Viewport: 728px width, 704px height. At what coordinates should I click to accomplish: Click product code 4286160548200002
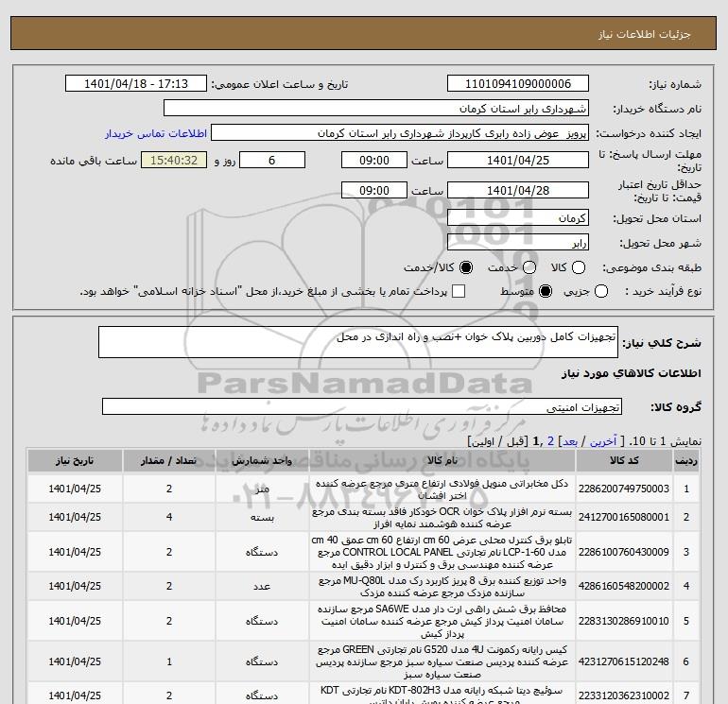624,586
